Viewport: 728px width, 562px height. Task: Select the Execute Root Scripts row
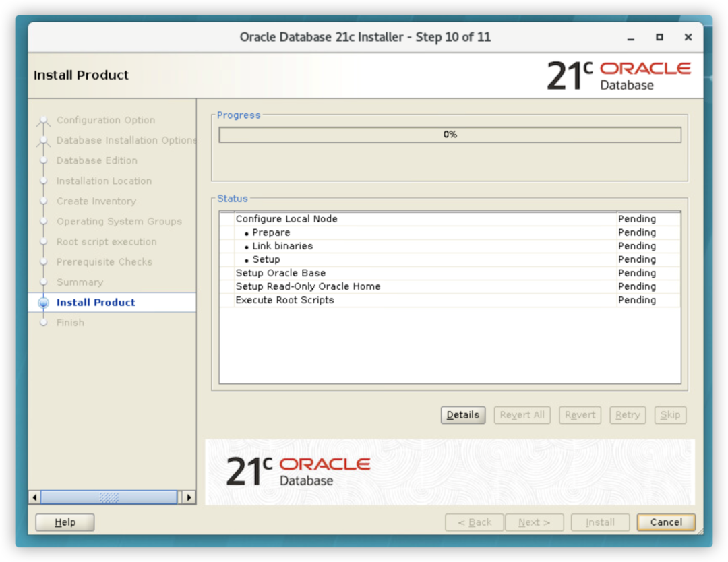point(450,300)
